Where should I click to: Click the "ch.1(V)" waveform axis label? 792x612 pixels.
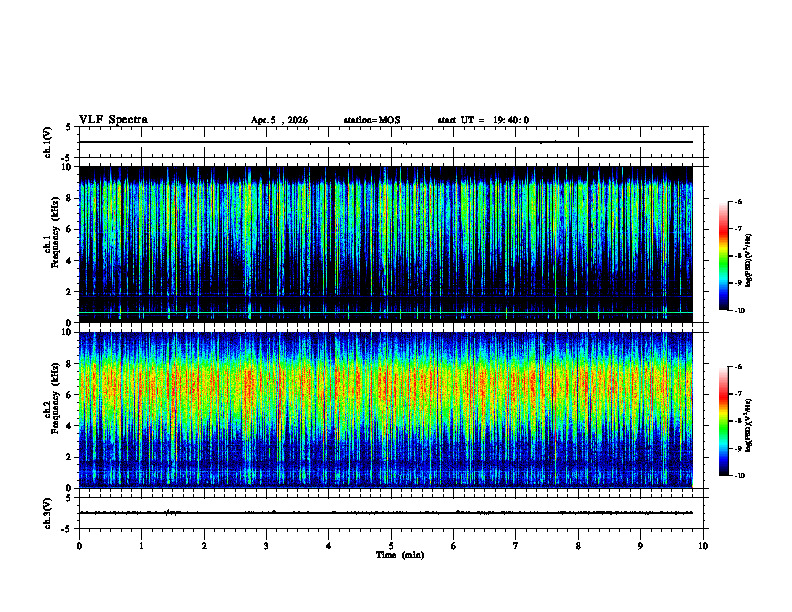point(47,142)
